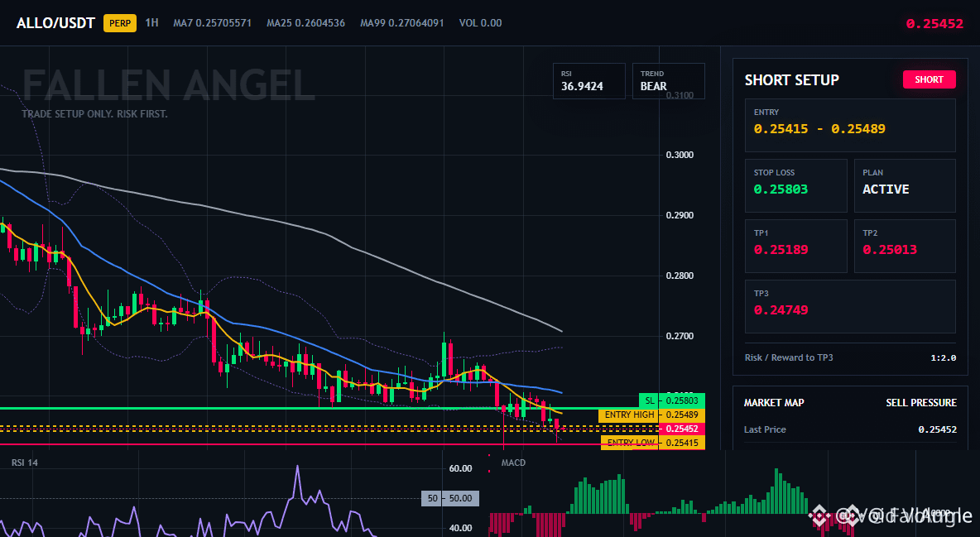This screenshot has height=537, width=980.
Task: Click the 1:2.0 risk reward value
Action: [943, 357]
